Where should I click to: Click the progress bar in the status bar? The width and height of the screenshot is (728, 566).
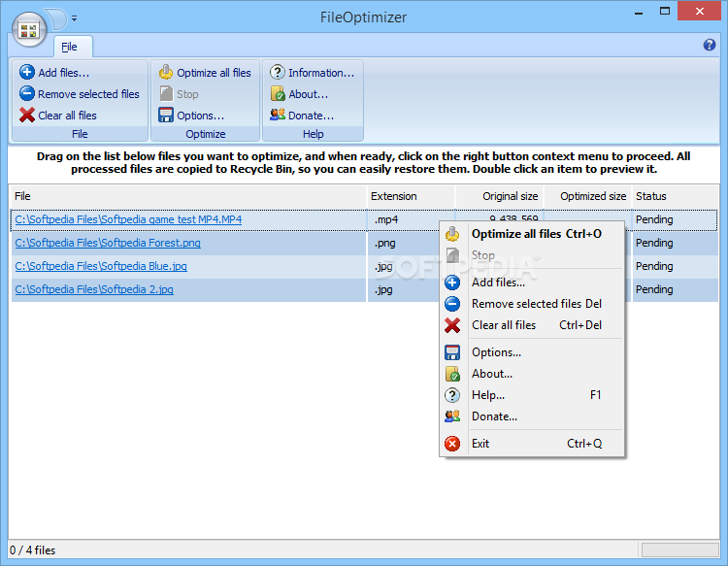(680, 550)
